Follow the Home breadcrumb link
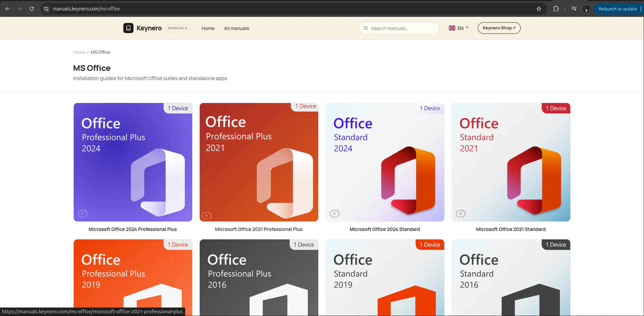Image resolution: width=644 pixels, height=316 pixels. (79, 52)
